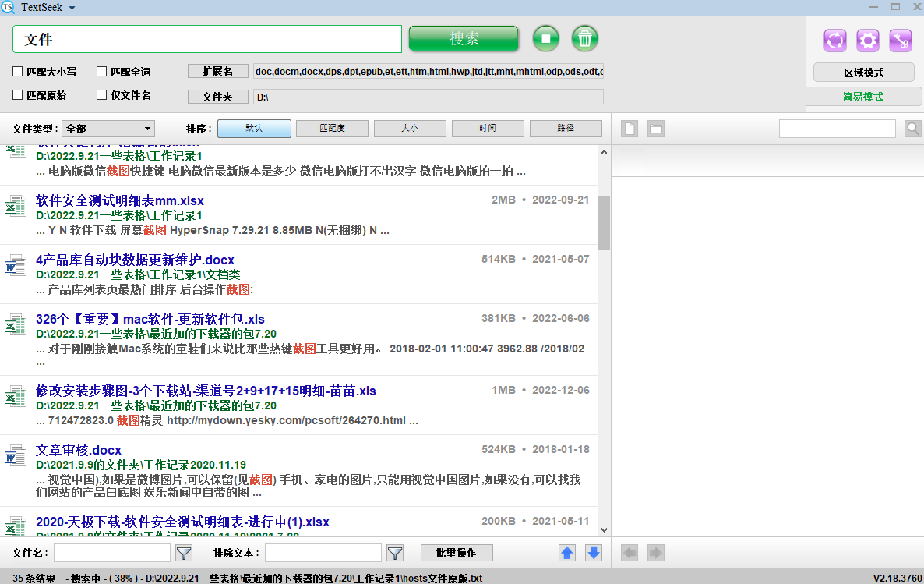Switch to 区域模式 tab
This screenshot has width=924, height=584.
pos(863,73)
